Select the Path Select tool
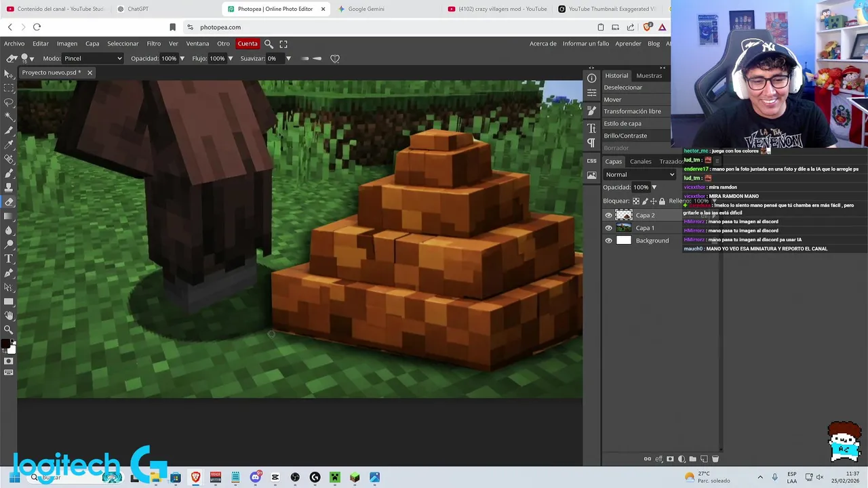Screen dimensions: 868x488 (8, 287)
